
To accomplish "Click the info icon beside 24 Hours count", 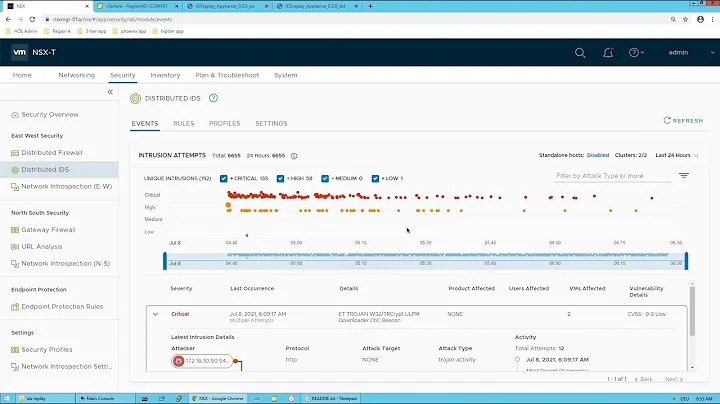I will point(294,156).
